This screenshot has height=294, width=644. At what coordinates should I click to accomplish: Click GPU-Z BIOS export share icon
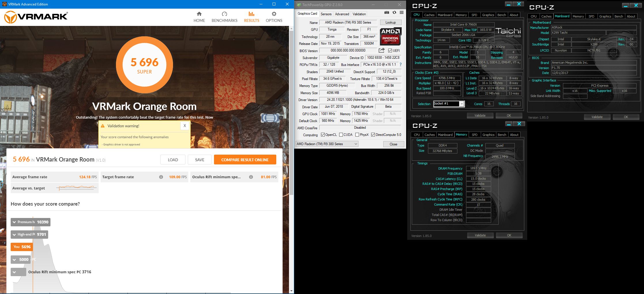382,50
